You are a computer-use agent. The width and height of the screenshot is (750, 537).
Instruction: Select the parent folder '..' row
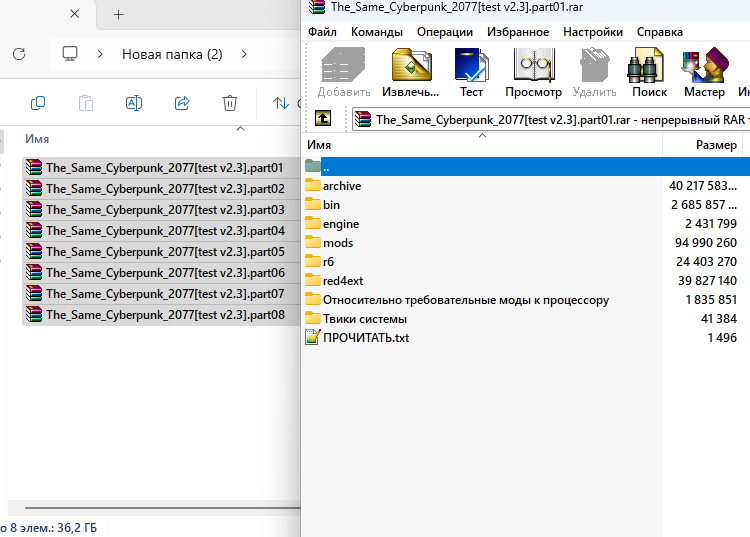pos(526,167)
